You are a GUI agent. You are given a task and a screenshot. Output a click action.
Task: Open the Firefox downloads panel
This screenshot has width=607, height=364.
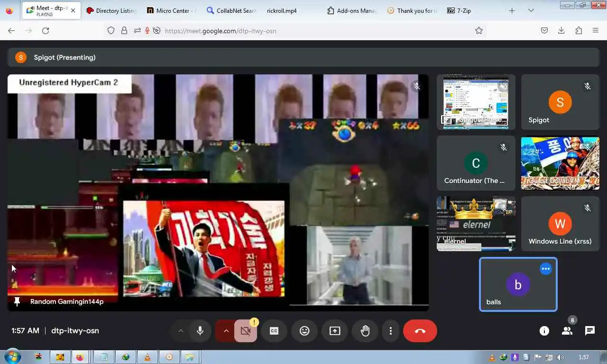561,30
